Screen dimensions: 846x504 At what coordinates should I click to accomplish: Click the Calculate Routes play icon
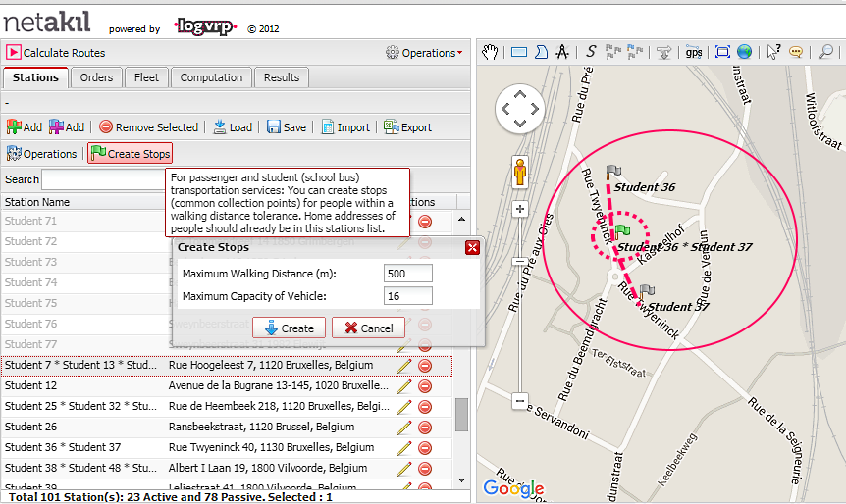[x=13, y=53]
